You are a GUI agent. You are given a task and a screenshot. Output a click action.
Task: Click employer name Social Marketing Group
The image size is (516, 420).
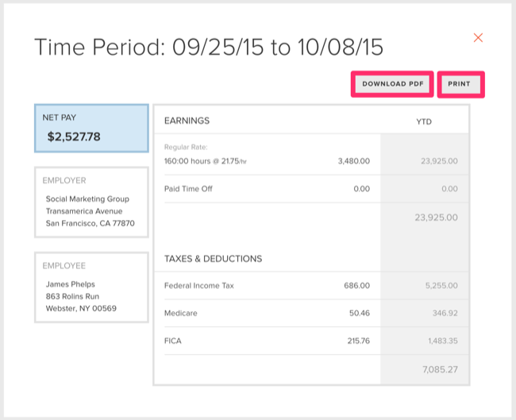87,198
